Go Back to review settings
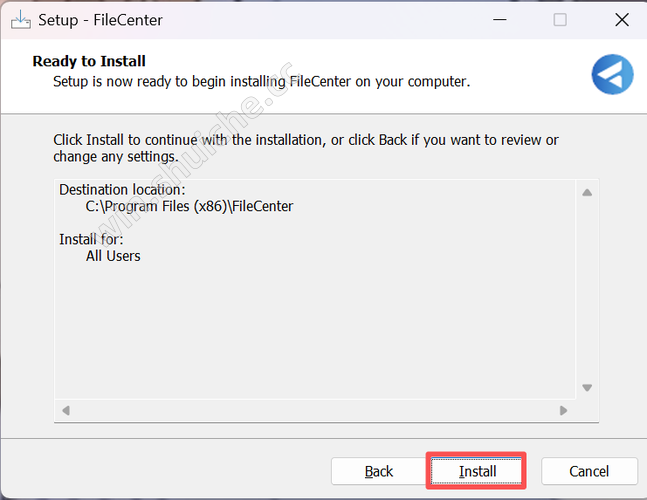This screenshot has height=500, width=647. (379, 471)
